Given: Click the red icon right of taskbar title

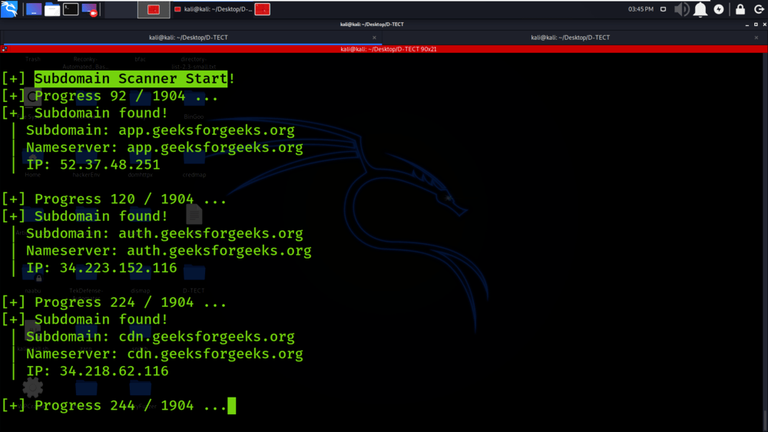Looking at the screenshot, I should pyautogui.click(x=263, y=9).
